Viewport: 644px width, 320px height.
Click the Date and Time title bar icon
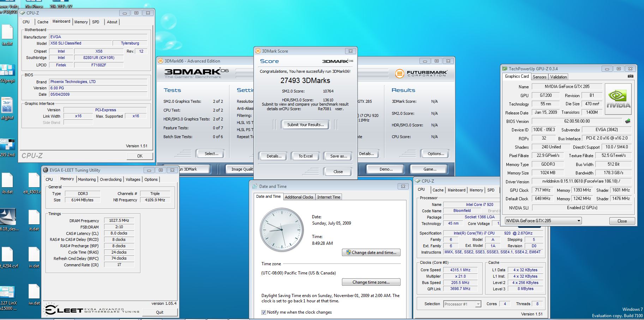255,186
